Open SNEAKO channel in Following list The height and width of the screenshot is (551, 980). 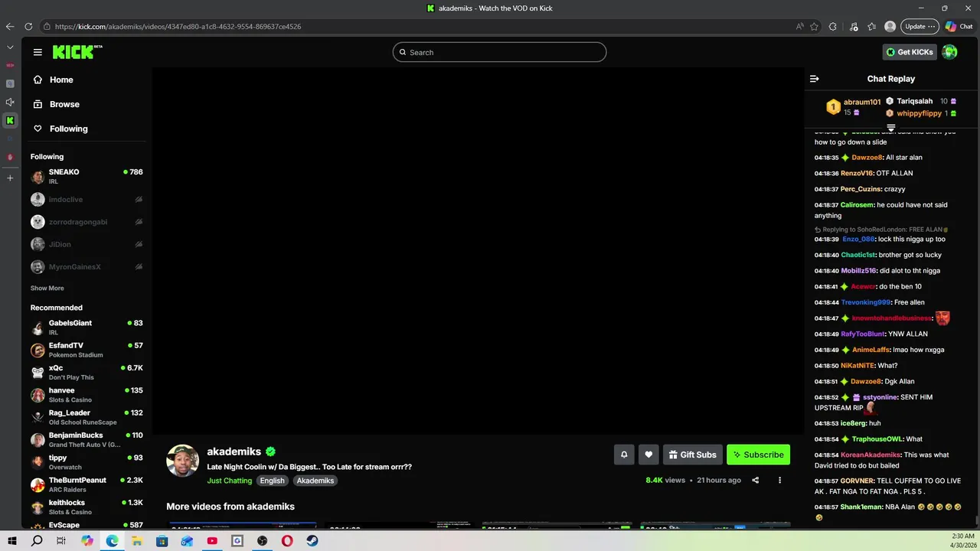click(87, 176)
